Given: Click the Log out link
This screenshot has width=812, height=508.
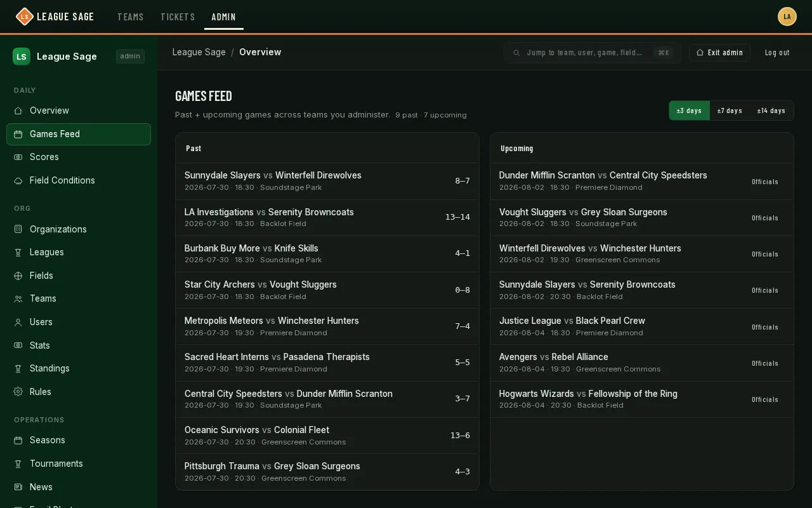Looking at the screenshot, I should (777, 53).
